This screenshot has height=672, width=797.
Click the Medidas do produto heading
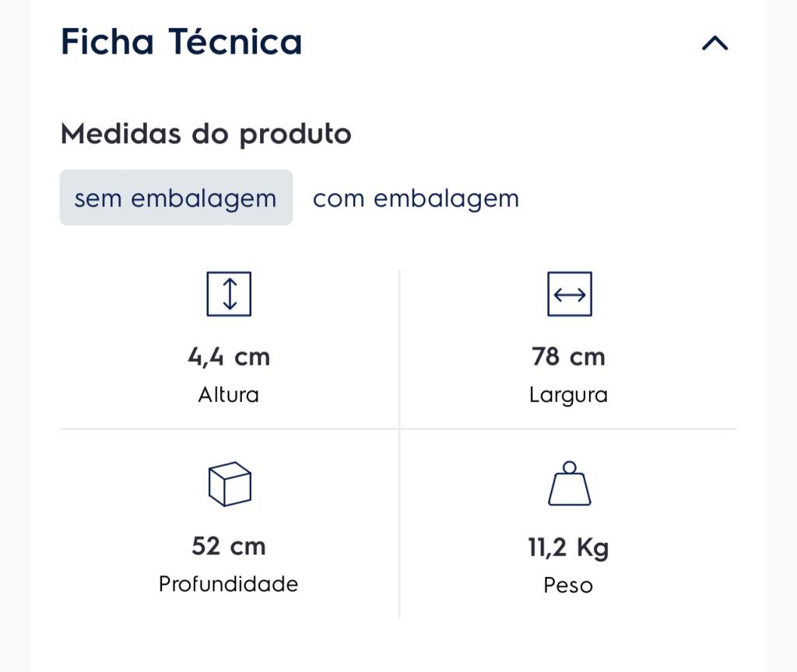click(205, 134)
